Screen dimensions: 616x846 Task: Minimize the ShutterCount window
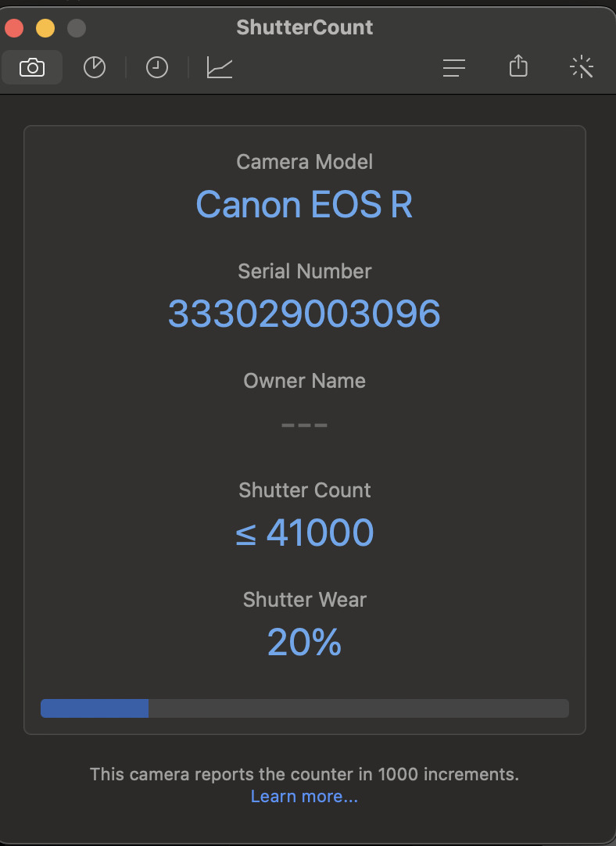tap(45, 29)
